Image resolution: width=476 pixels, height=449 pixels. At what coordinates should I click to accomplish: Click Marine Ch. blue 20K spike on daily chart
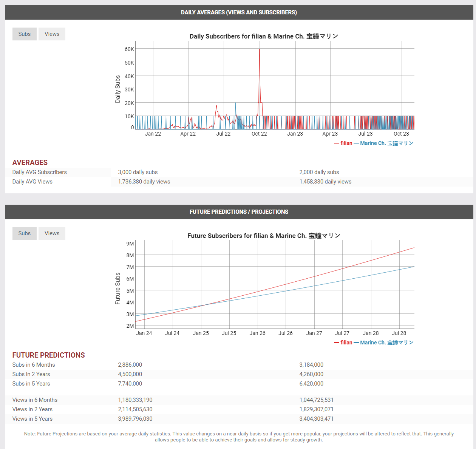(236, 103)
